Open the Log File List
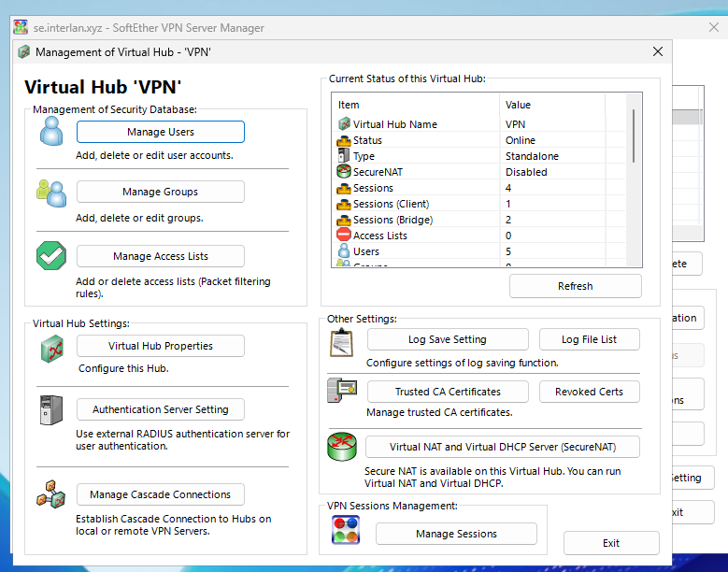This screenshot has height=572, width=728. coord(589,339)
